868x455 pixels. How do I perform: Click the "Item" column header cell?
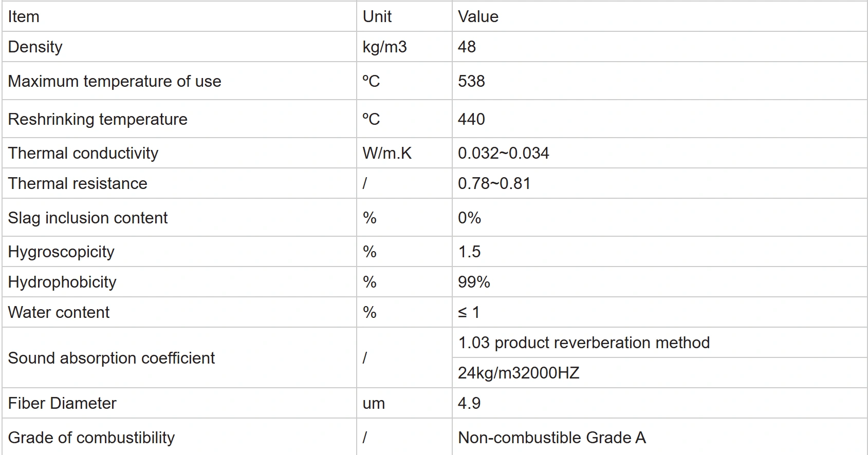pos(24,17)
